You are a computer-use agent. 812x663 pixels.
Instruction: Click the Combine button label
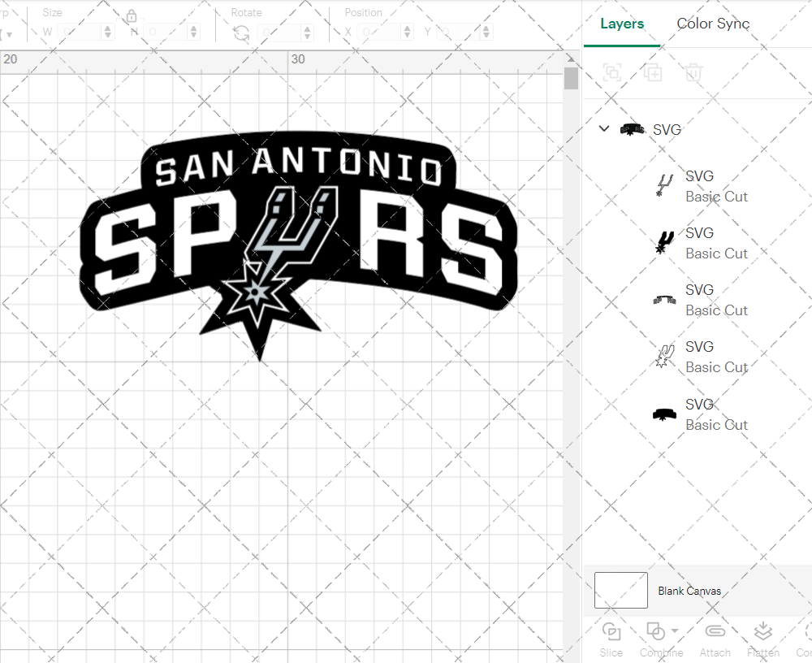click(661, 653)
